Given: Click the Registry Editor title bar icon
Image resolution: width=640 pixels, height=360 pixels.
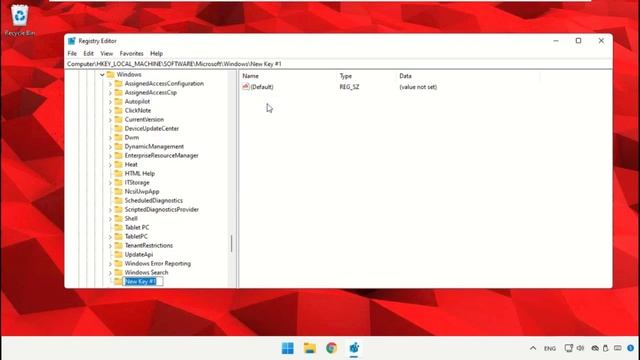Looking at the screenshot, I should (72, 41).
